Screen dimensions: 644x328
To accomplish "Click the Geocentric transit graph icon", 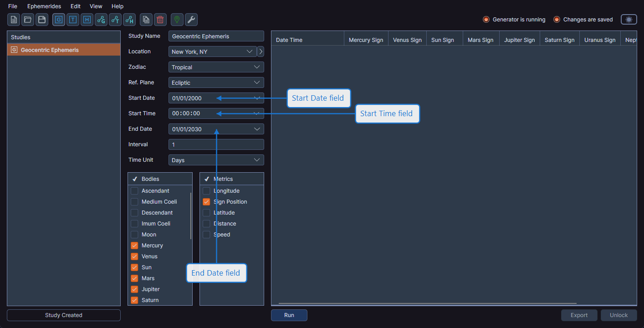I will (x=101, y=20).
